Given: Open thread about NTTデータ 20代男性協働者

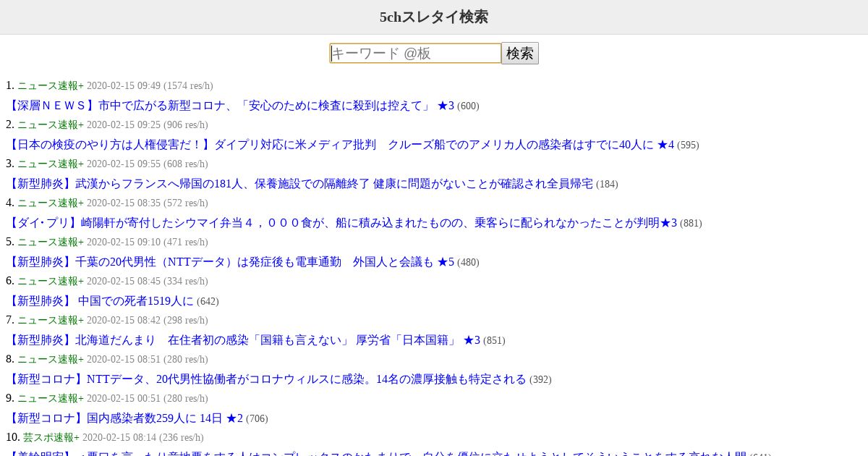Looking at the screenshot, I should coord(266,379).
